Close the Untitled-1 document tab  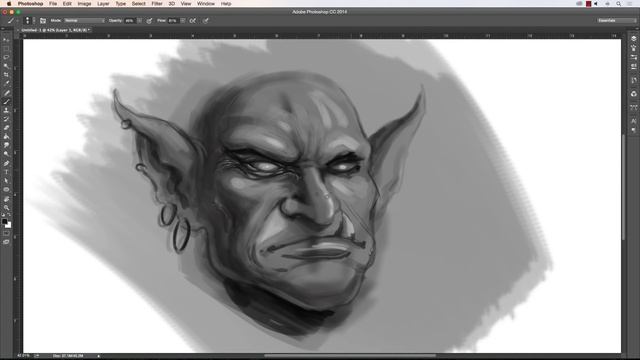[x=18, y=30]
